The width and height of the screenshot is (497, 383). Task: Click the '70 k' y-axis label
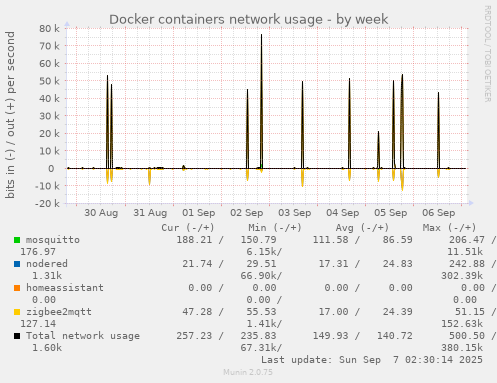coord(49,46)
